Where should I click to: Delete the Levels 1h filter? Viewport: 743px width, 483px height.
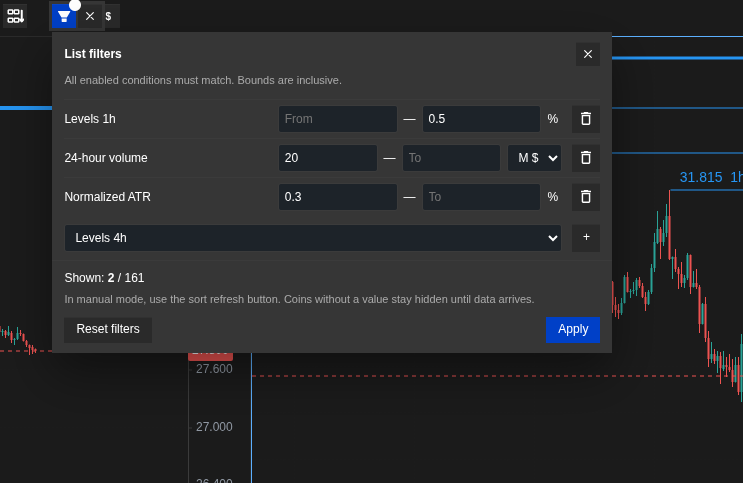pyautogui.click(x=586, y=119)
